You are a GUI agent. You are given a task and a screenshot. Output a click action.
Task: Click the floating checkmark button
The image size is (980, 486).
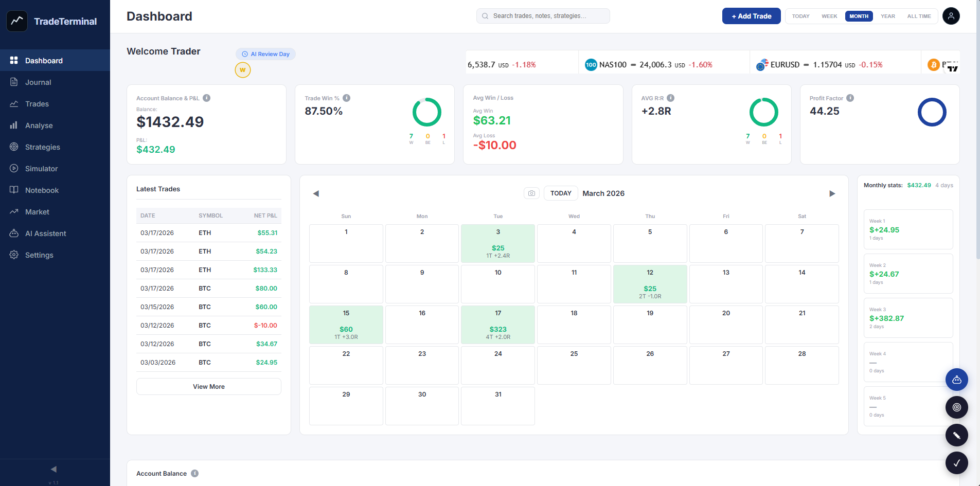point(956,463)
